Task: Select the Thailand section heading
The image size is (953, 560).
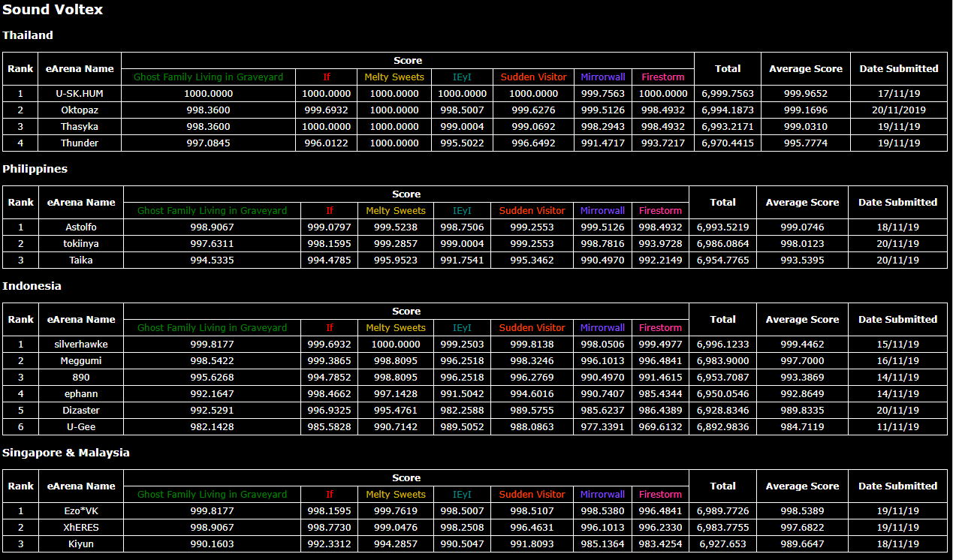Action: coord(28,35)
